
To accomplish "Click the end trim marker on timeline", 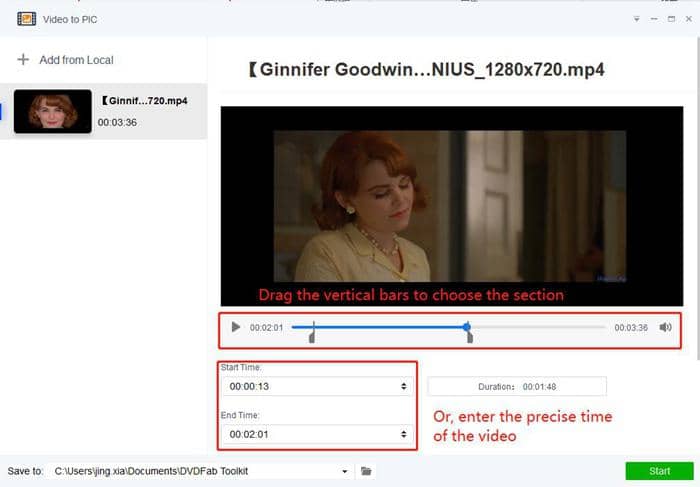I will click(470, 338).
